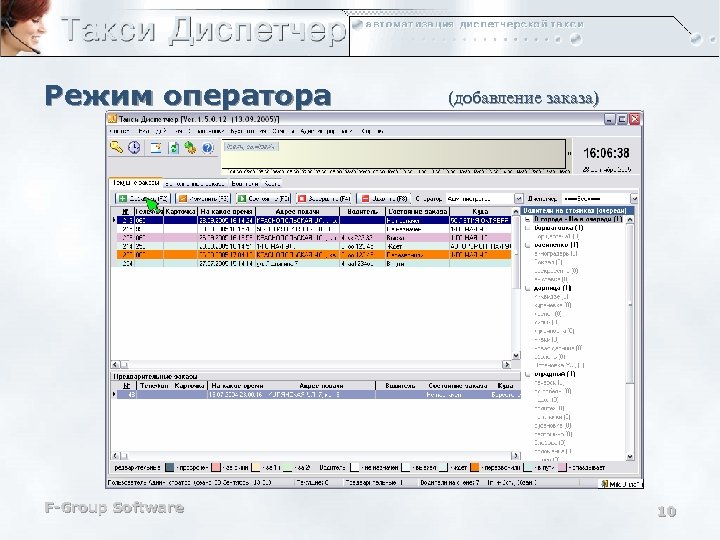The image size is (720, 540).
Task: Select preliminary order number 48 row
Action: (318, 394)
